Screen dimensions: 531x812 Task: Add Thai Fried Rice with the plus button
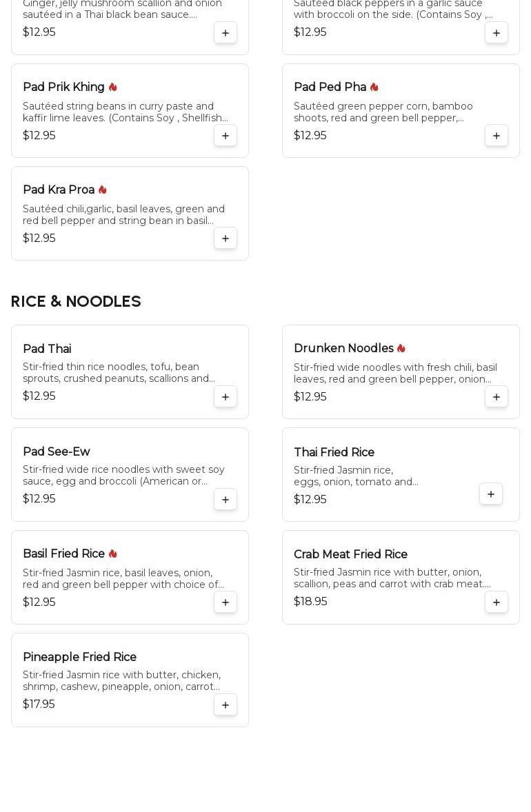pyautogui.click(x=490, y=494)
